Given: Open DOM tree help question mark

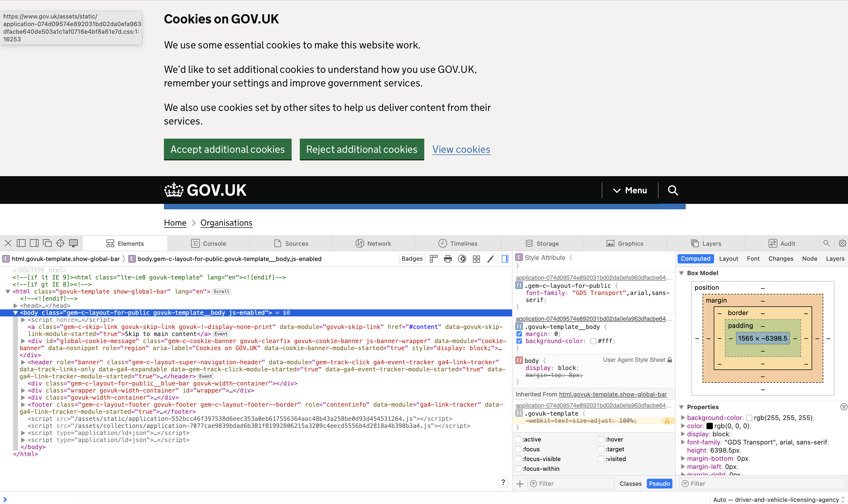Looking at the screenshot, I should (503, 482).
